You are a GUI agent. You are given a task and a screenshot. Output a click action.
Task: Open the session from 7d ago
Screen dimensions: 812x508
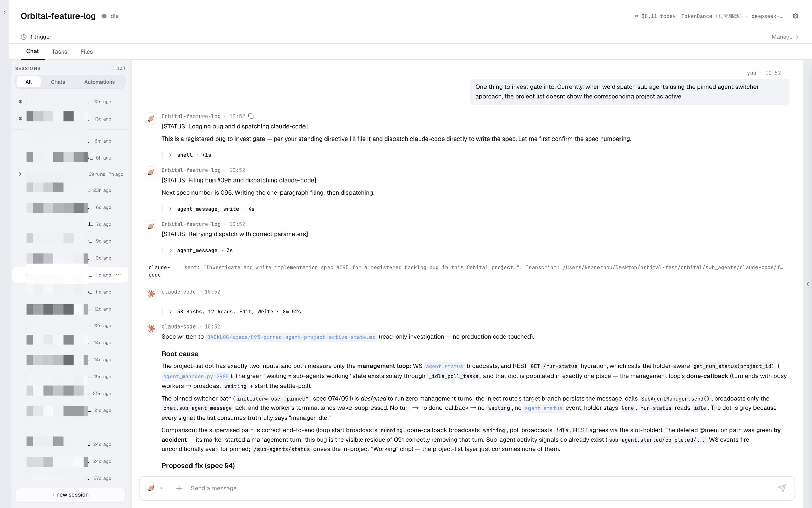70,224
